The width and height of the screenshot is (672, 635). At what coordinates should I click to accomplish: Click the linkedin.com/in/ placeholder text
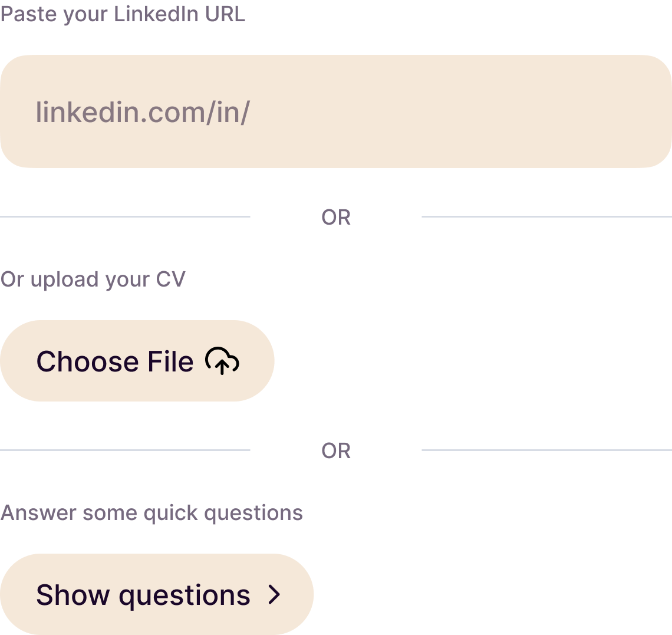[143, 113]
